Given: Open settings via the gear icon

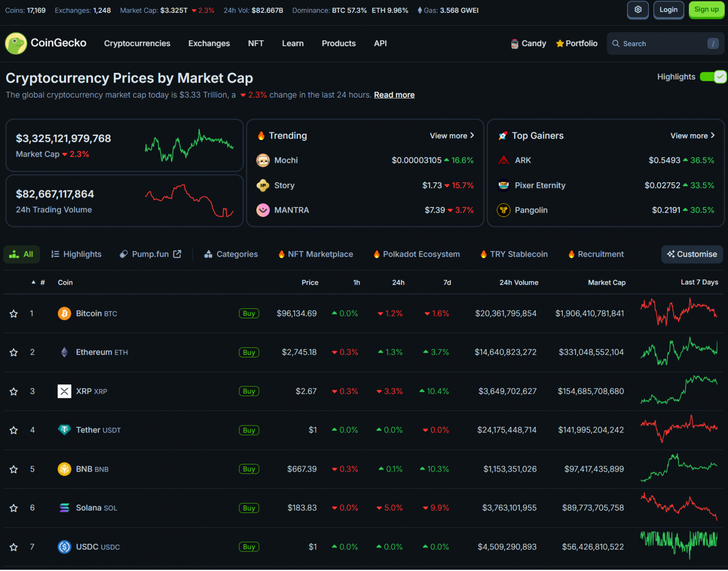Looking at the screenshot, I should pos(638,10).
